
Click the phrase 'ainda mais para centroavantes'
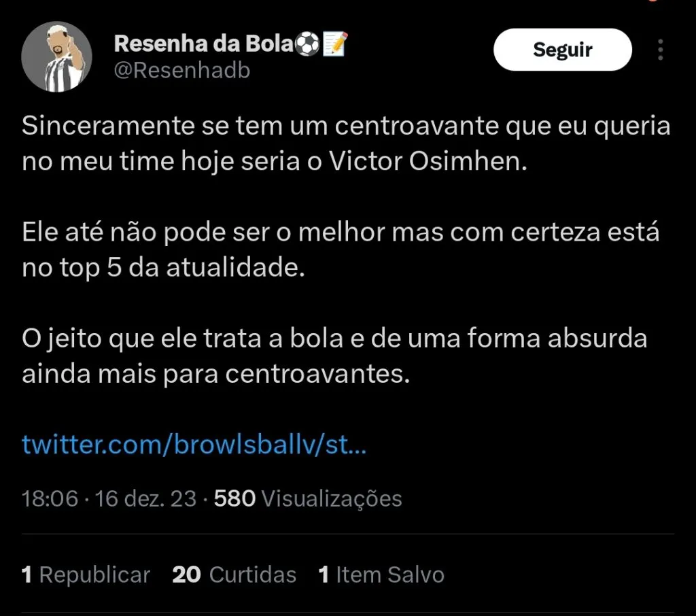coord(216,375)
